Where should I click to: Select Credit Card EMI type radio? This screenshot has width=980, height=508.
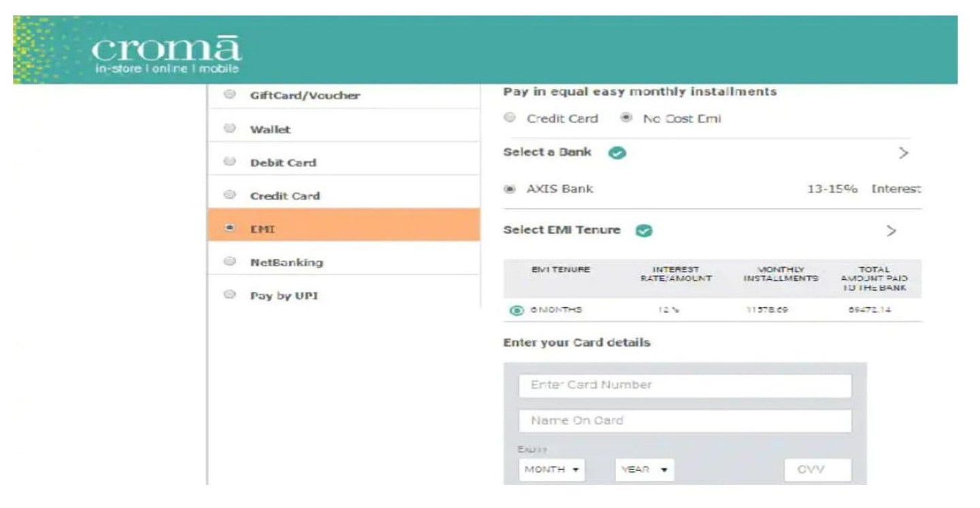(x=510, y=118)
